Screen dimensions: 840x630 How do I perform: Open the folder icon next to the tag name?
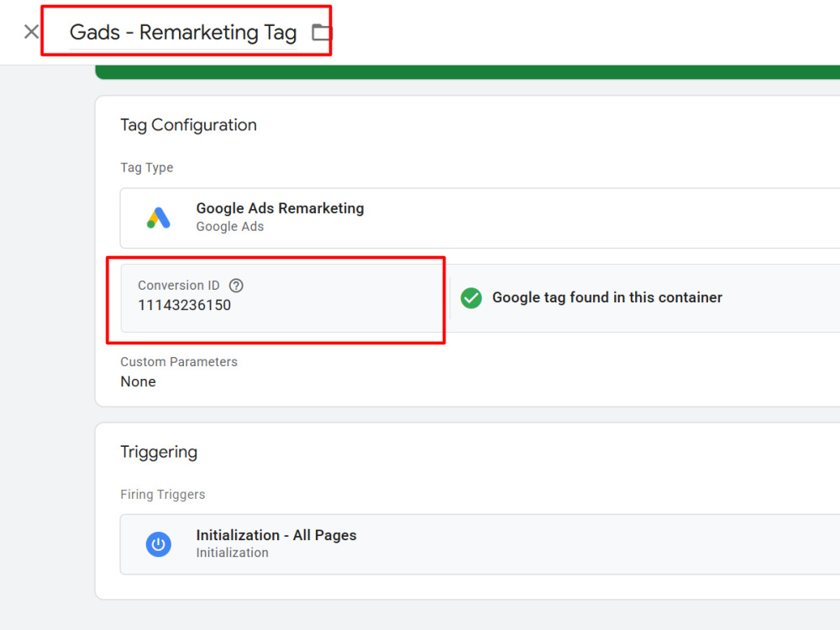click(322, 32)
